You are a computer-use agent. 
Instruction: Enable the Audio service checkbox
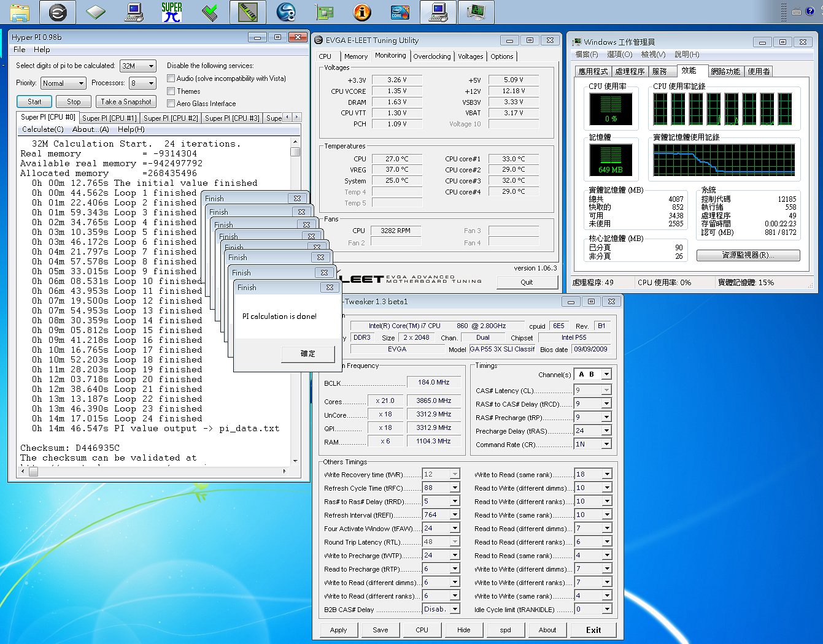coord(171,79)
